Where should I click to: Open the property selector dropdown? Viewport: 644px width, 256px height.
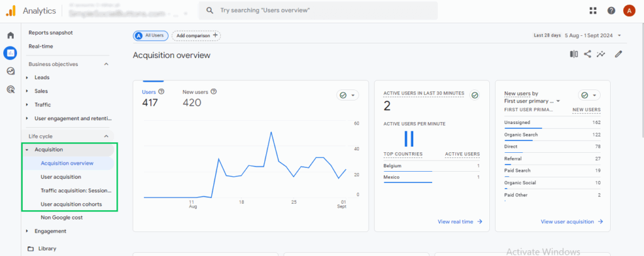pos(186,13)
